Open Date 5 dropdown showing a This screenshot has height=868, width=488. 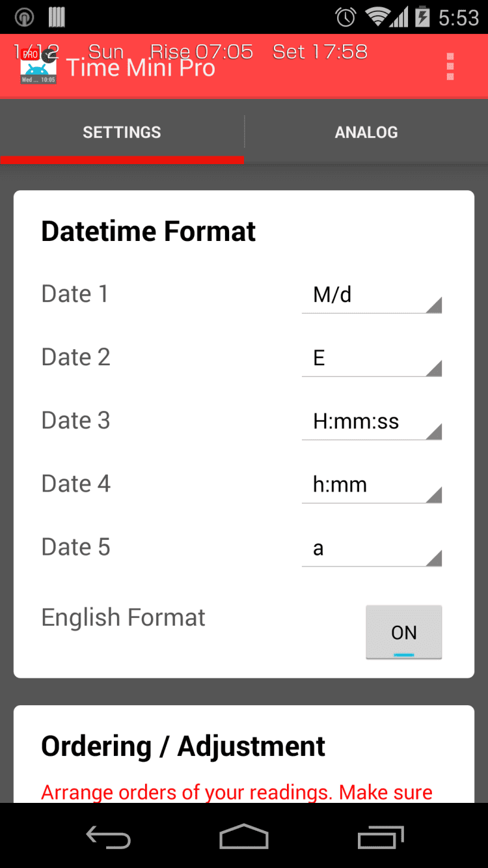click(x=372, y=548)
